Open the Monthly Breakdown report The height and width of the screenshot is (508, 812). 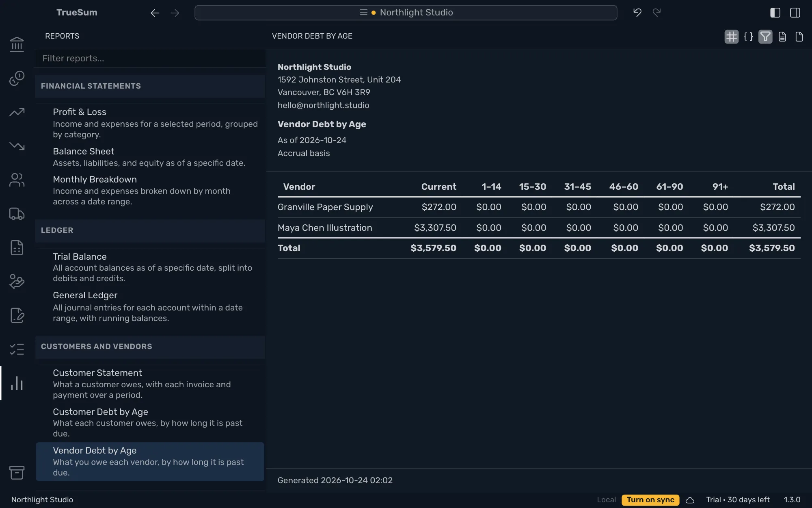coord(150,190)
